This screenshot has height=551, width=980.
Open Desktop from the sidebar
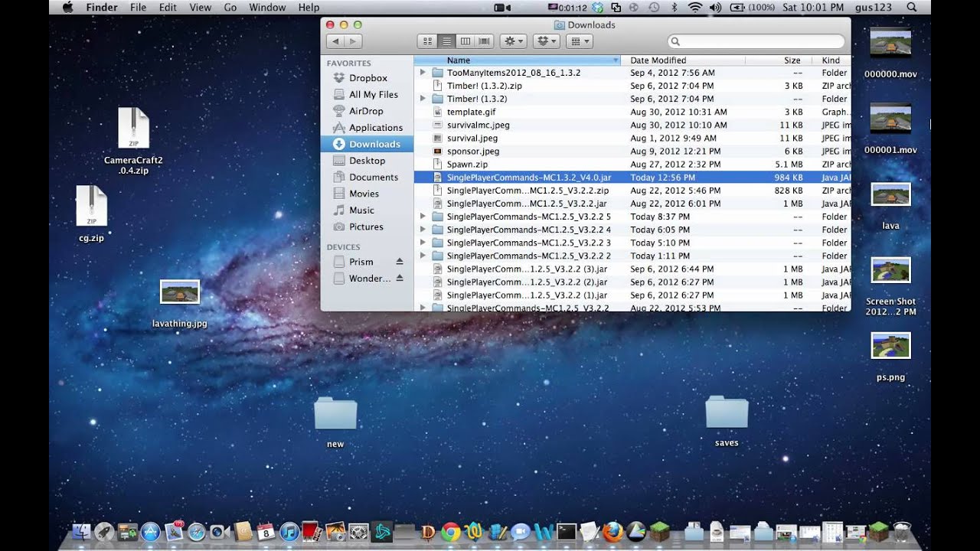click(367, 161)
